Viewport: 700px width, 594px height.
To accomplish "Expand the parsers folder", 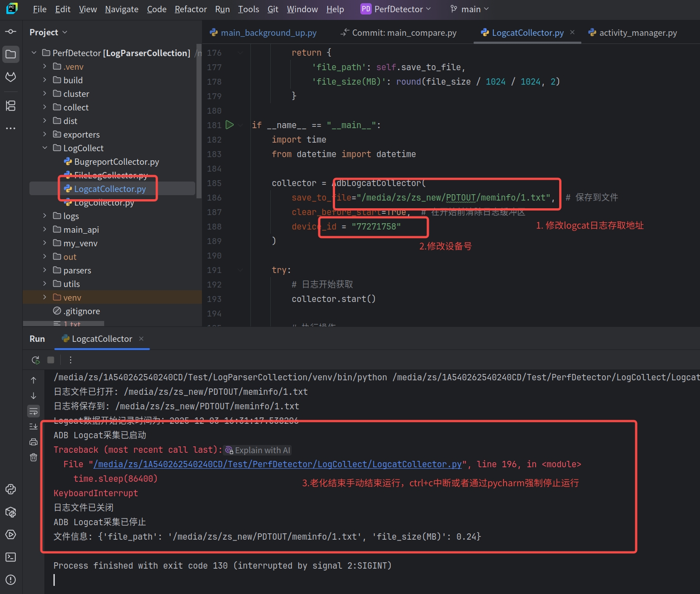I will click(45, 270).
